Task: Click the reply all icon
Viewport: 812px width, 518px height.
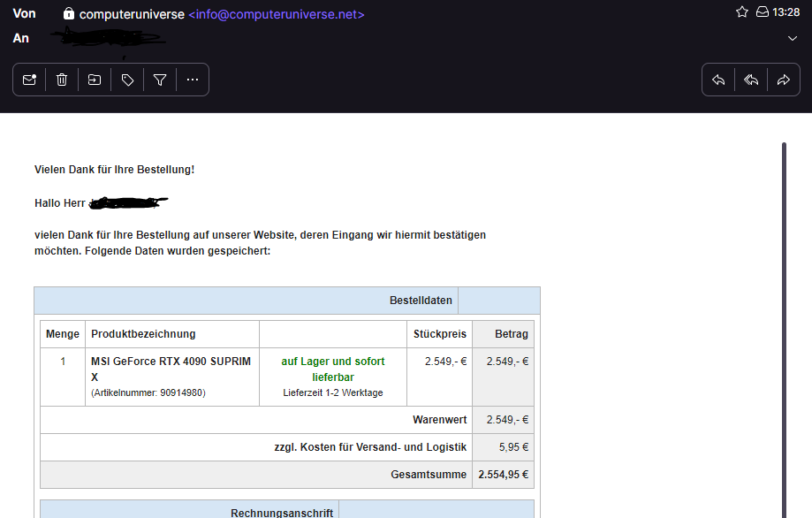Action: point(751,80)
